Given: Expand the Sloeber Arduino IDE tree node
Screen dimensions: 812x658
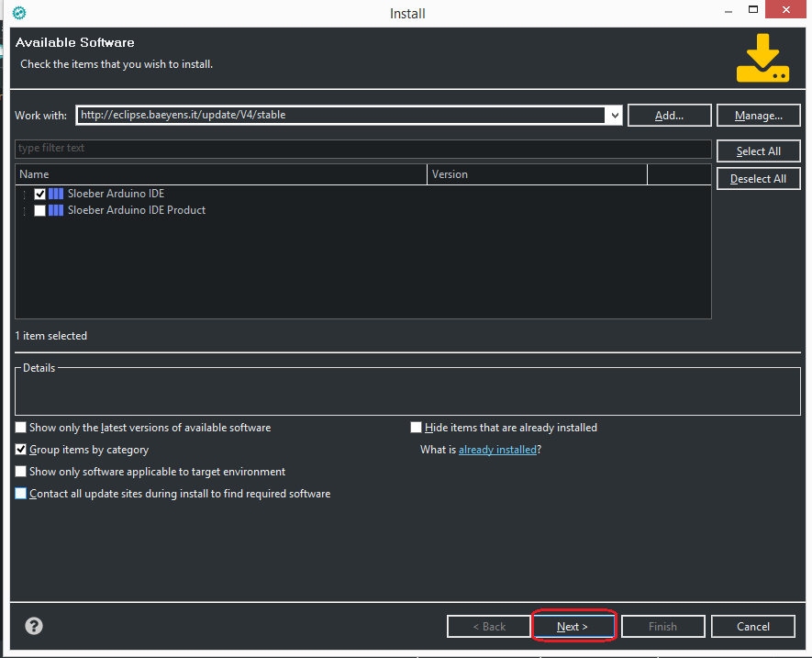Looking at the screenshot, I should (x=25, y=195).
